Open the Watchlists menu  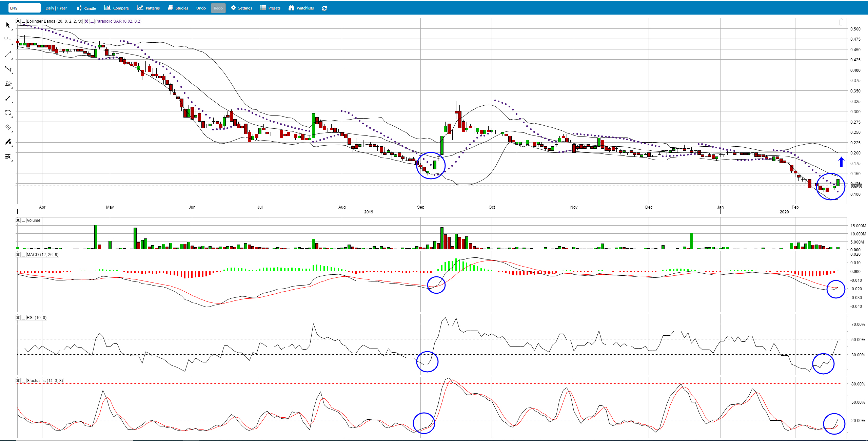[301, 8]
